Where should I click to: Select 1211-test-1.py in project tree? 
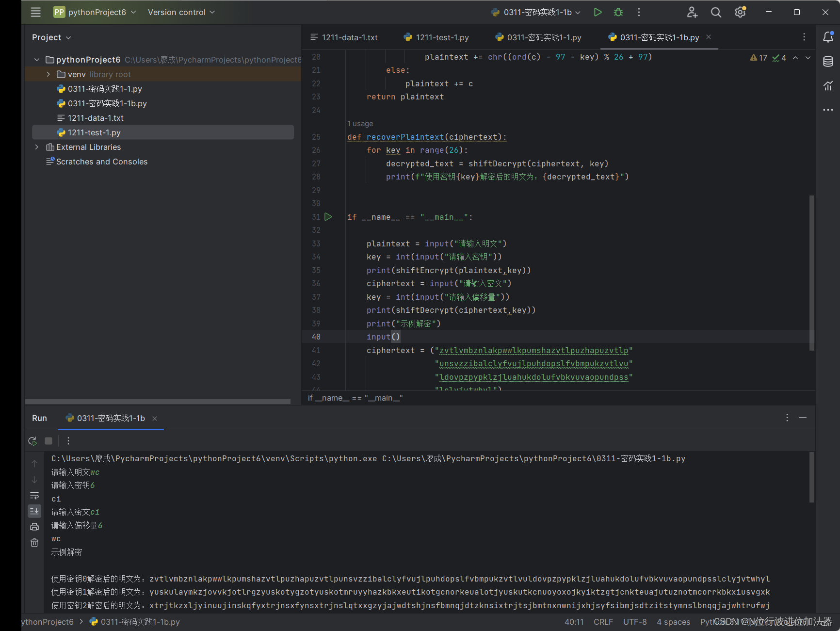pyautogui.click(x=163, y=132)
